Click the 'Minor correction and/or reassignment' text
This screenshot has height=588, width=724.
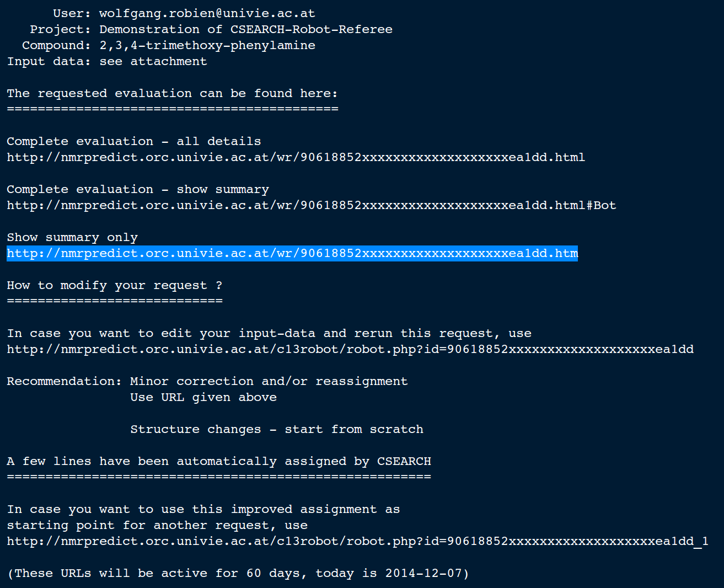tap(269, 381)
